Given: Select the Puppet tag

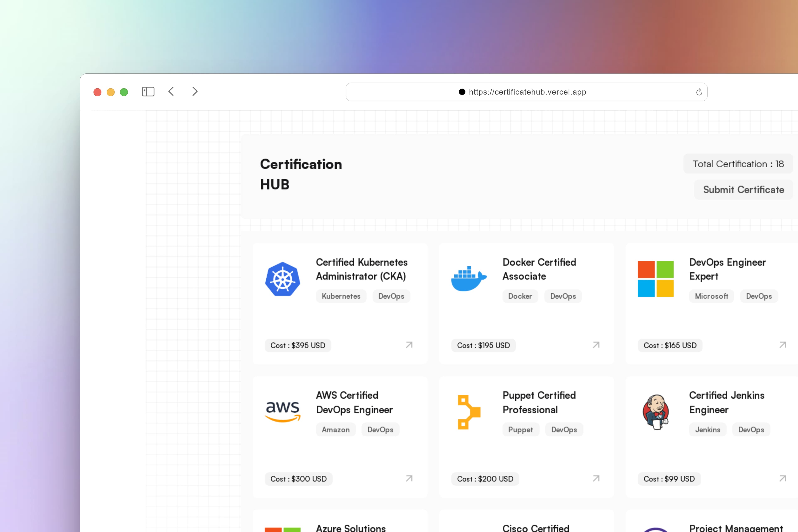Looking at the screenshot, I should tap(521, 430).
